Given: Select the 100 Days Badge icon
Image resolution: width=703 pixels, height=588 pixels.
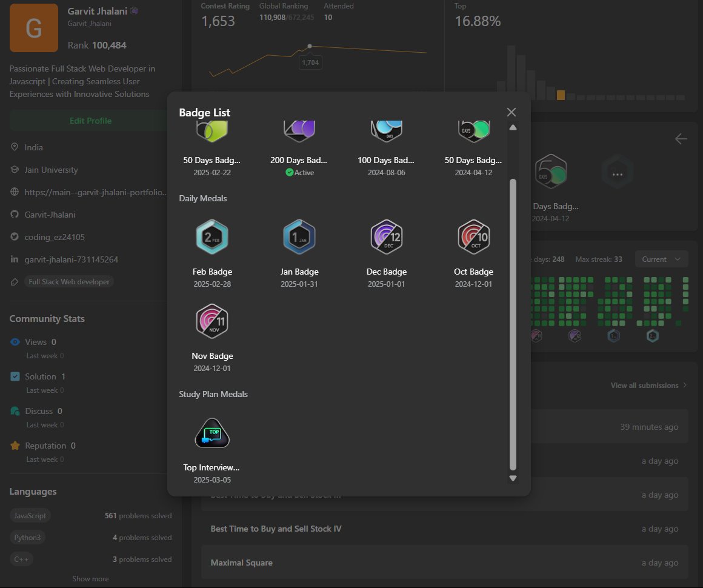Looking at the screenshot, I should point(387,131).
